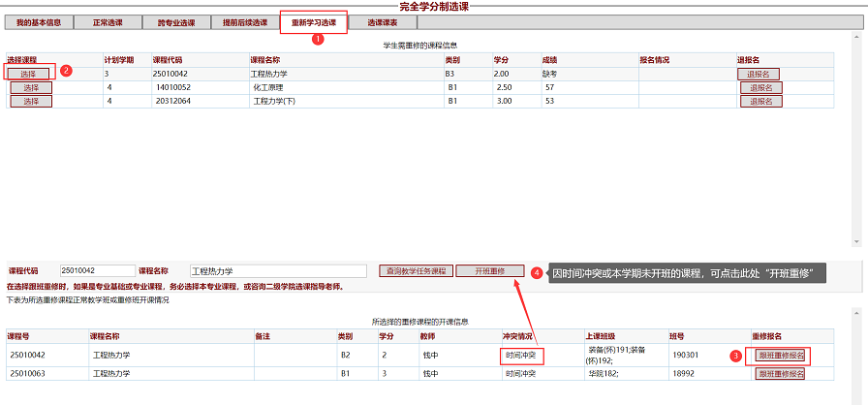Go to the 跨专业选课 tab
The width and height of the screenshot is (868, 405).
pyautogui.click(x=176, y=22)
